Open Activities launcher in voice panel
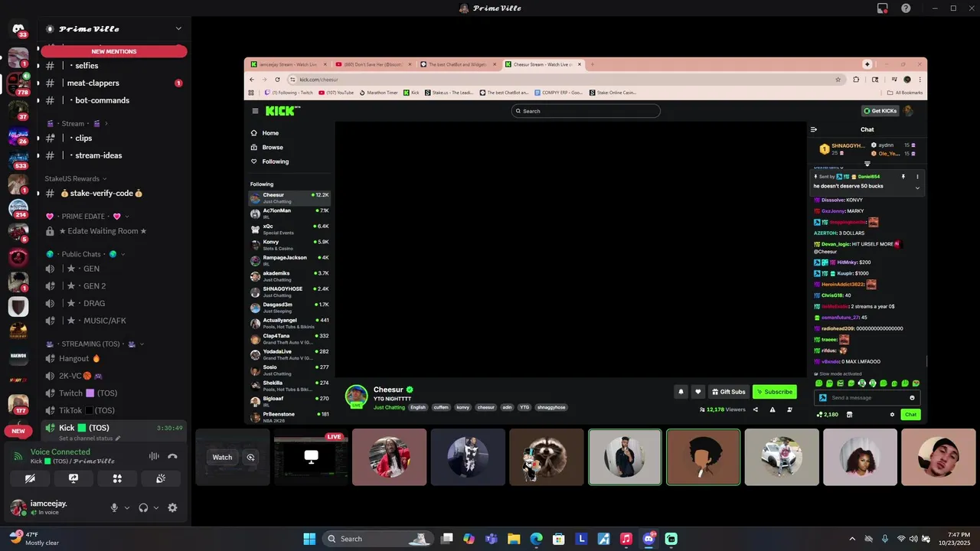Viewport: 980px width, 551px height. pyautogui.click(x=117, y=478)
